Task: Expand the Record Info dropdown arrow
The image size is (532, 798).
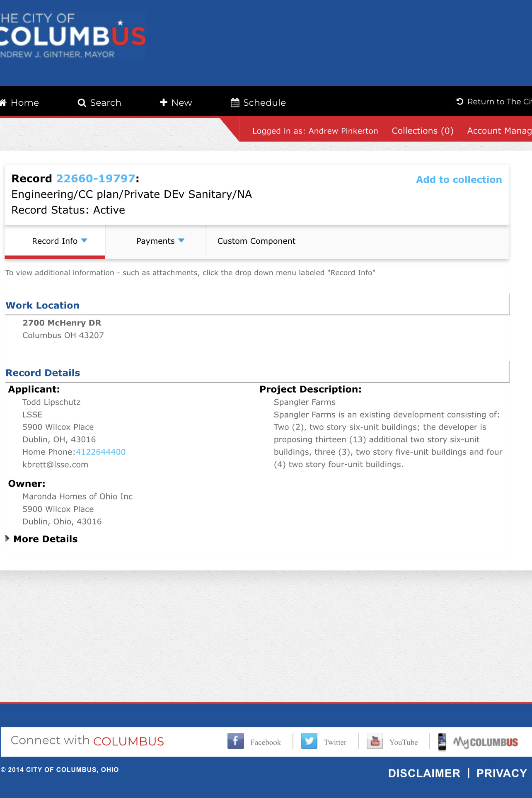Action: [85, 240]
